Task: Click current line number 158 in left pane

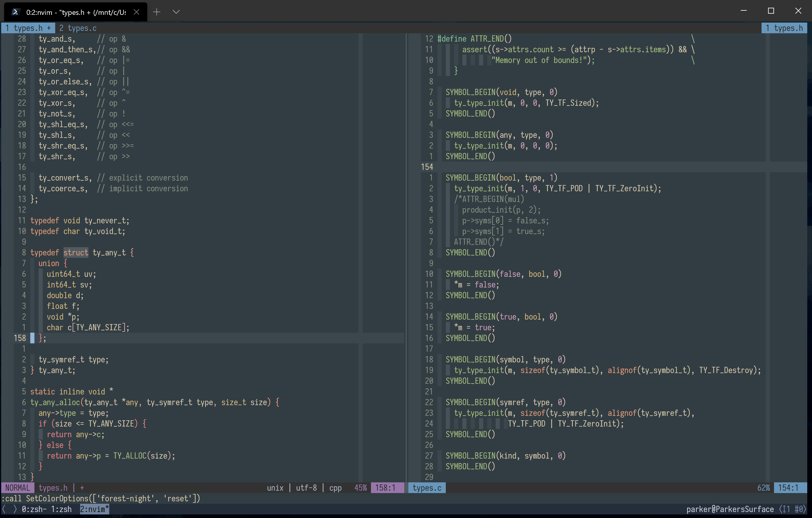Action: click(x=20, y=338)
